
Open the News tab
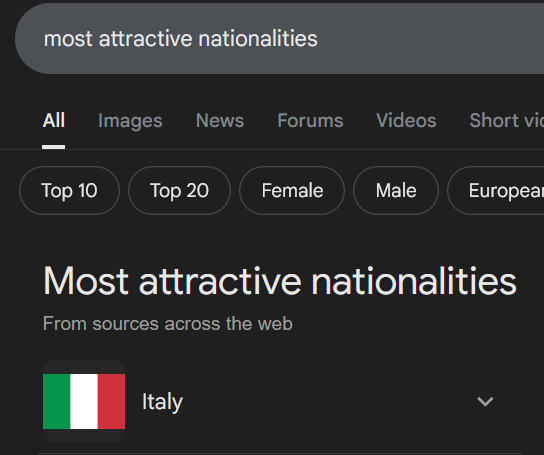pos(220,121)
